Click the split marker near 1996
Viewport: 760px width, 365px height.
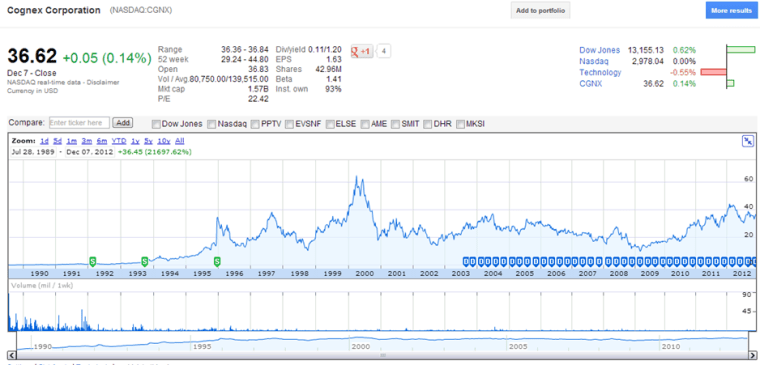[218, 262]
